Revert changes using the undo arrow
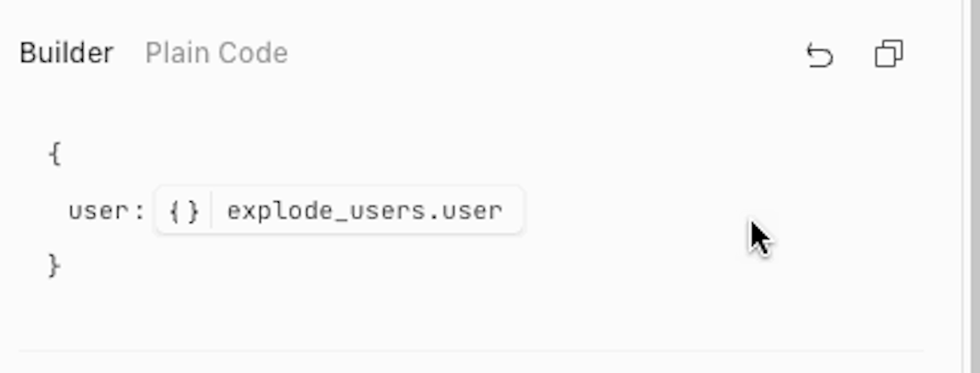 (819, 55)
